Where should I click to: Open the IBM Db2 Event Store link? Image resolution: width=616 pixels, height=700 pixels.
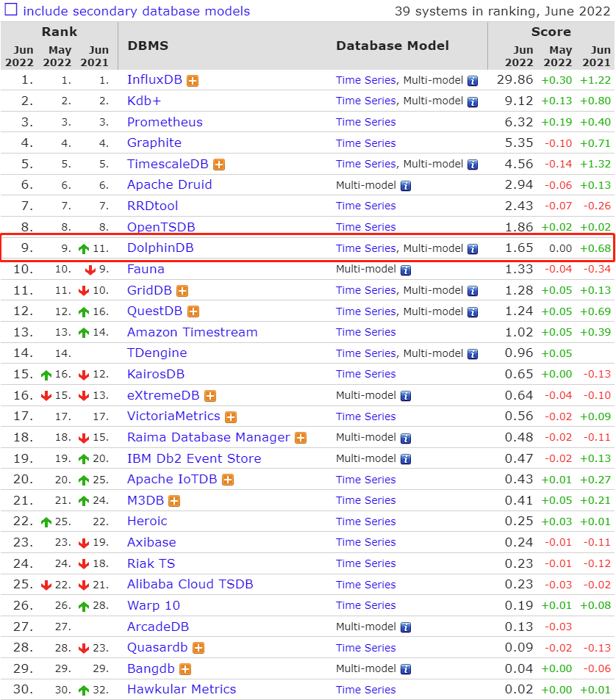[x=194, y=458]
